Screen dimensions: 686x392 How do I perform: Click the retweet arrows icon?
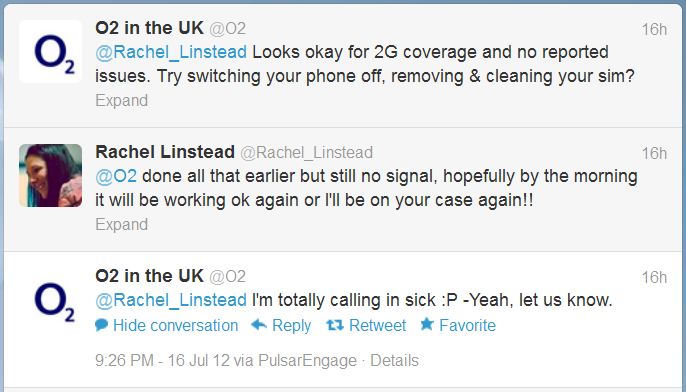click(335, 325)
